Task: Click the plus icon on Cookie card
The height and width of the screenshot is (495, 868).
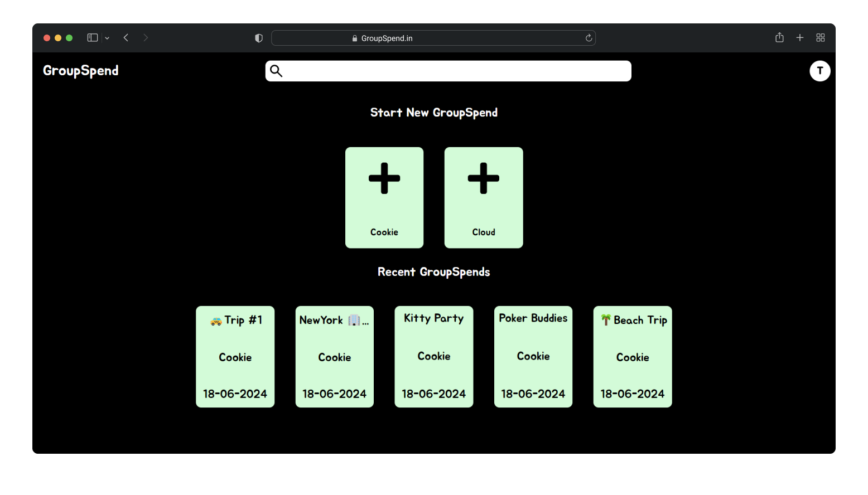Action: point(384,178)
